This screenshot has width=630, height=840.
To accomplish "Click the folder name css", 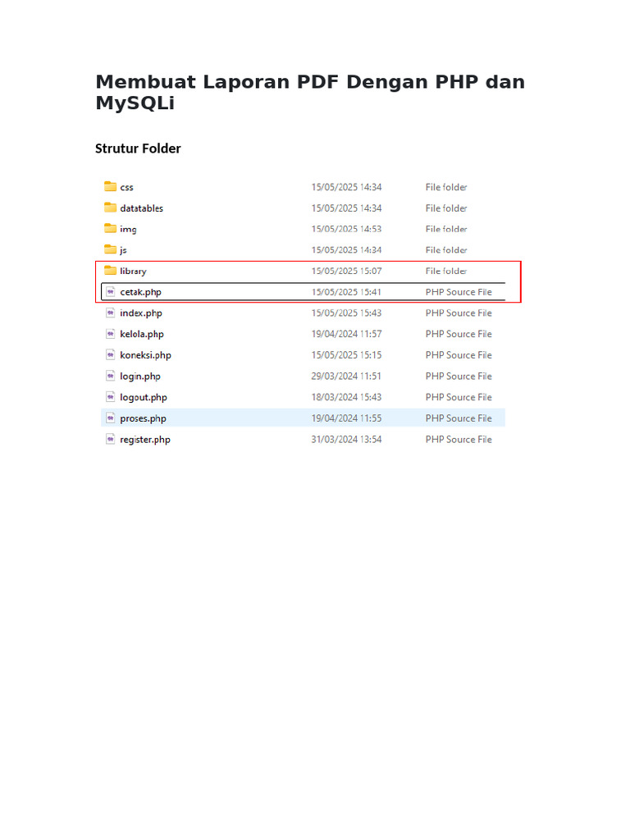I will point(126,188).
